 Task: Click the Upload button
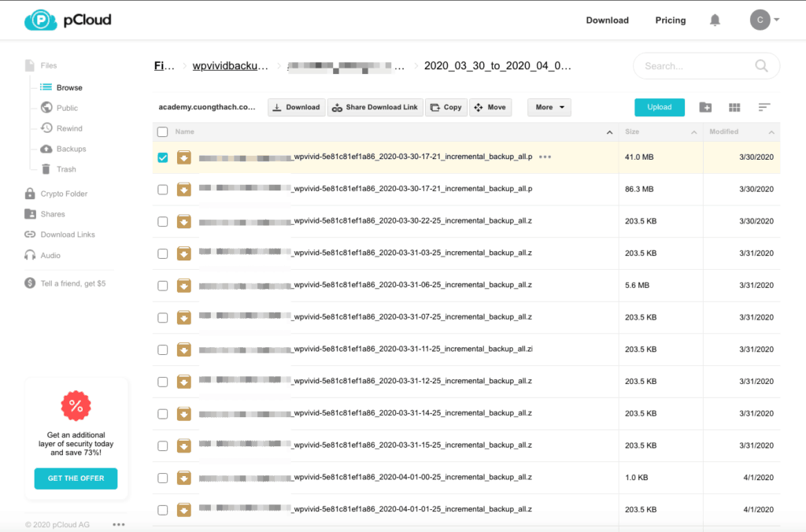(660, 107)
